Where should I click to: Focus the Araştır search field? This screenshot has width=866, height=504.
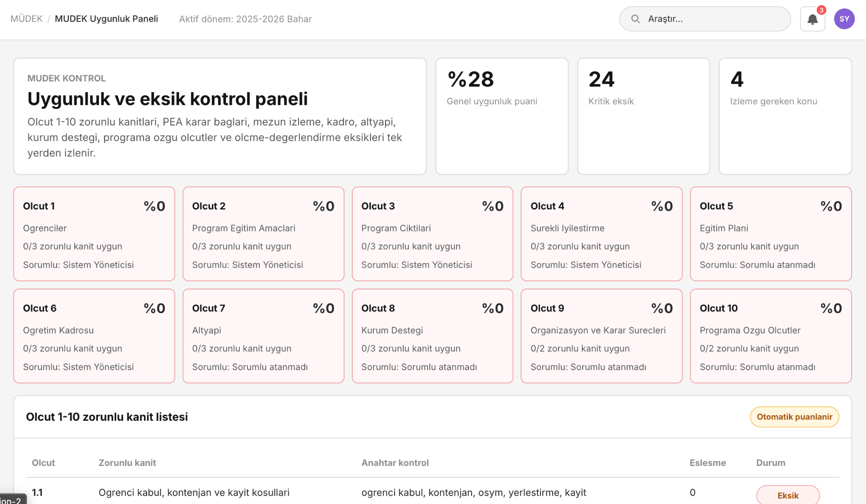click(705, 19)
